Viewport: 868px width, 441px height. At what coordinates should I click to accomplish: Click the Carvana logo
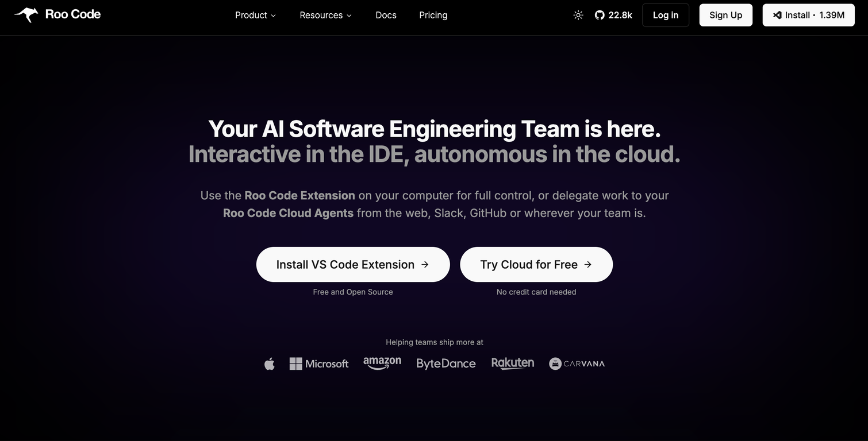[577, 363]
